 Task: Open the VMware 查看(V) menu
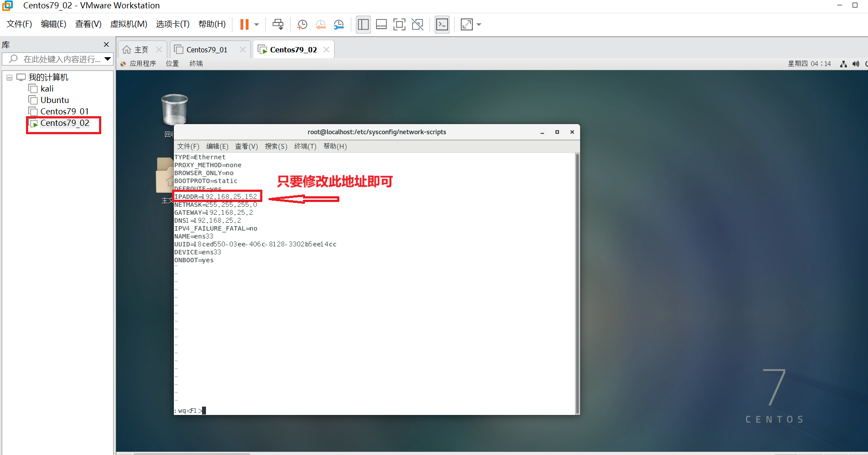88,24
